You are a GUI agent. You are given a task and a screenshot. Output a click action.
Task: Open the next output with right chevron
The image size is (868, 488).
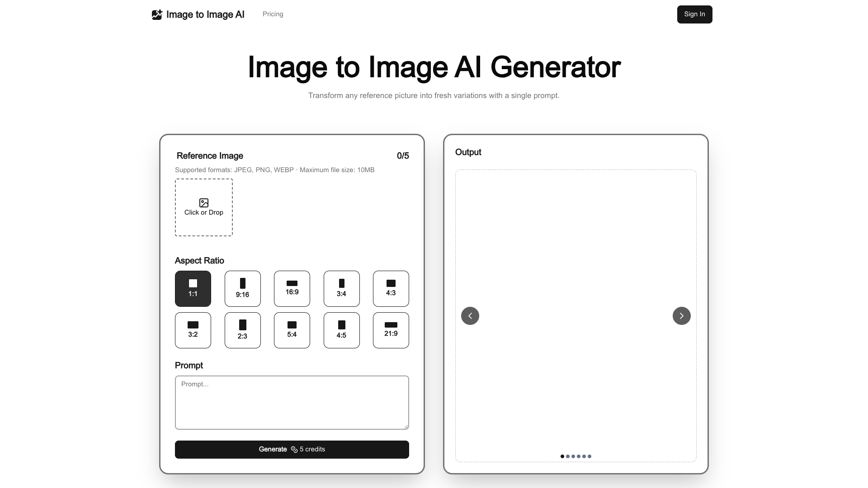(x=681, y=316)
